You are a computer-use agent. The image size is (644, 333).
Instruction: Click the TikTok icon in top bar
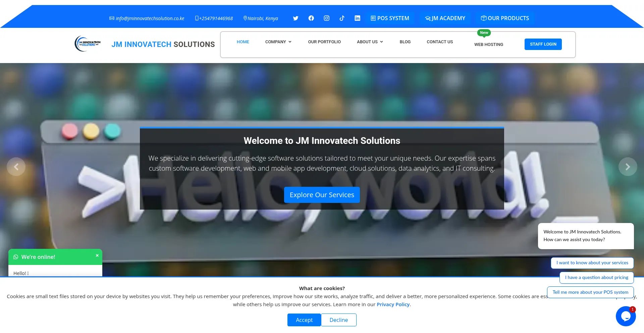[x=342, y=18]
